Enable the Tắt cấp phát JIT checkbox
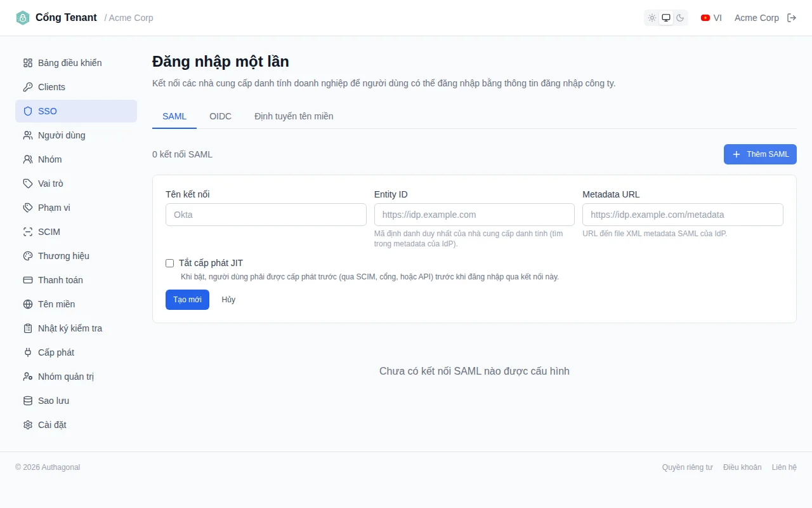 click(170, 263)
